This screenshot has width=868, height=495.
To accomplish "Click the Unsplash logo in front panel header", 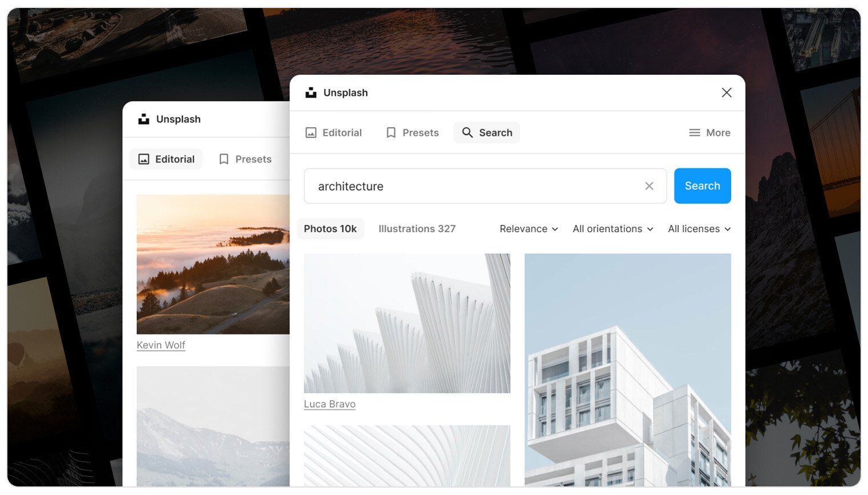I will tap(310, 92).
